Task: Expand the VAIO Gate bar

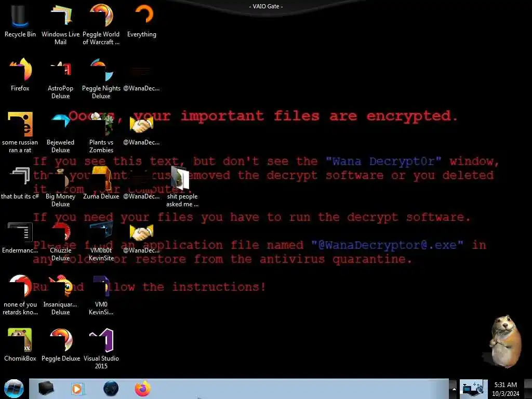Action: (266, 7)
